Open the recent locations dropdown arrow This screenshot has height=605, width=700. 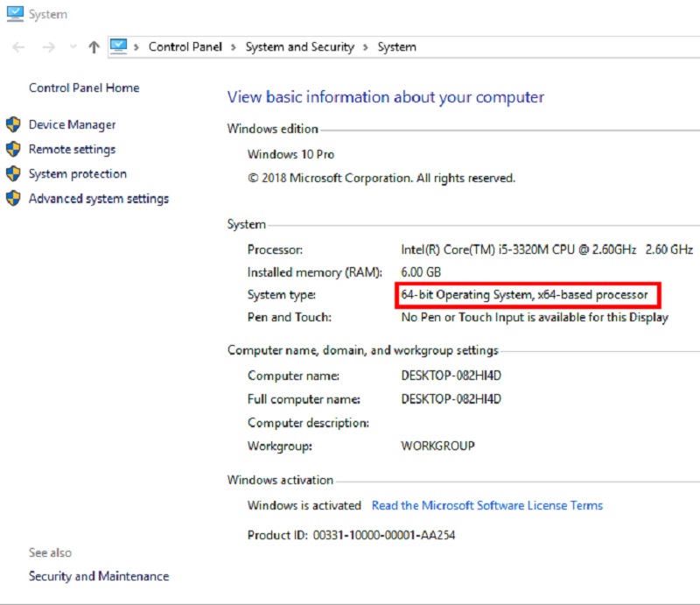[73, 46]
